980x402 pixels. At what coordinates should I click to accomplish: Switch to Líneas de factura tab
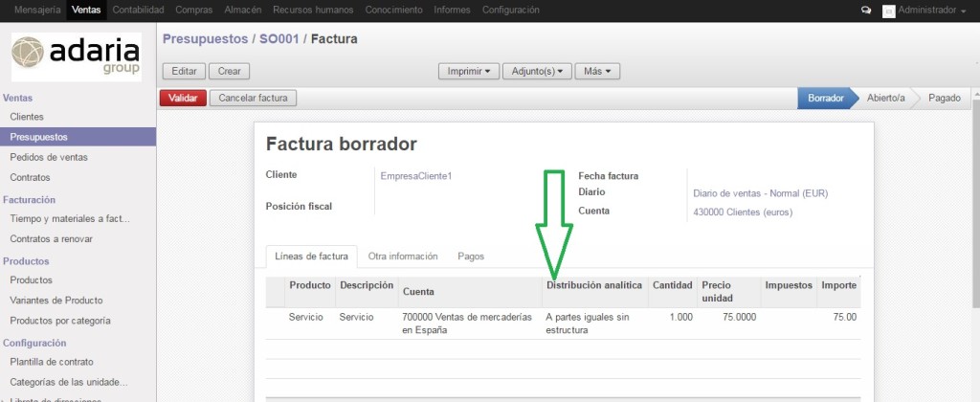tap(311, 257)
